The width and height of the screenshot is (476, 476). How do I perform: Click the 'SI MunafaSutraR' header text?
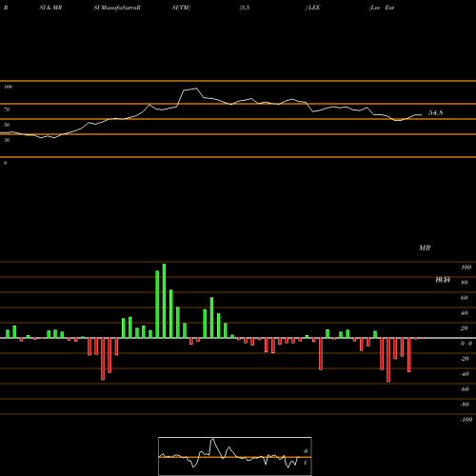(x=117, y=8)
